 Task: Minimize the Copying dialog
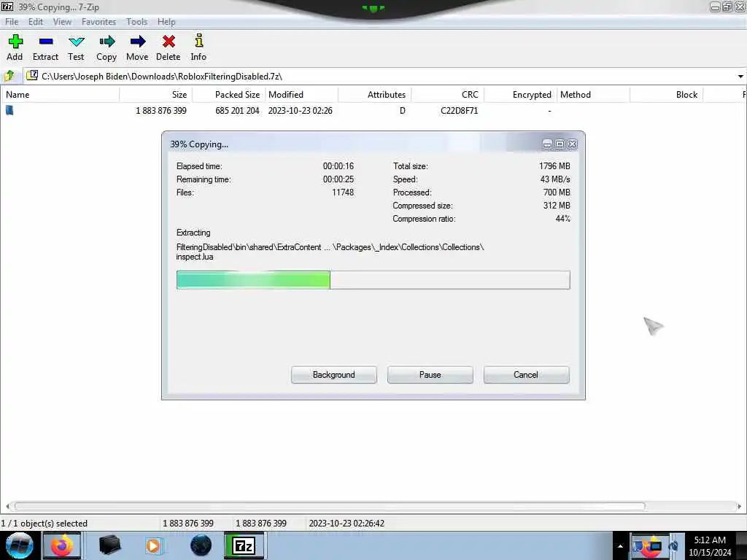point(547,144)
